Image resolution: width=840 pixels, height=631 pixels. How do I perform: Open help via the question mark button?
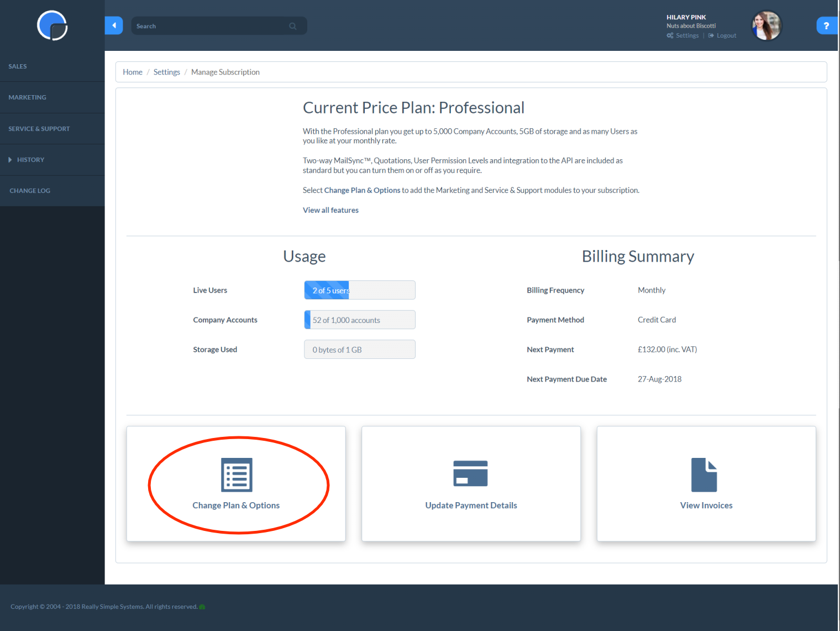(827, 25)
